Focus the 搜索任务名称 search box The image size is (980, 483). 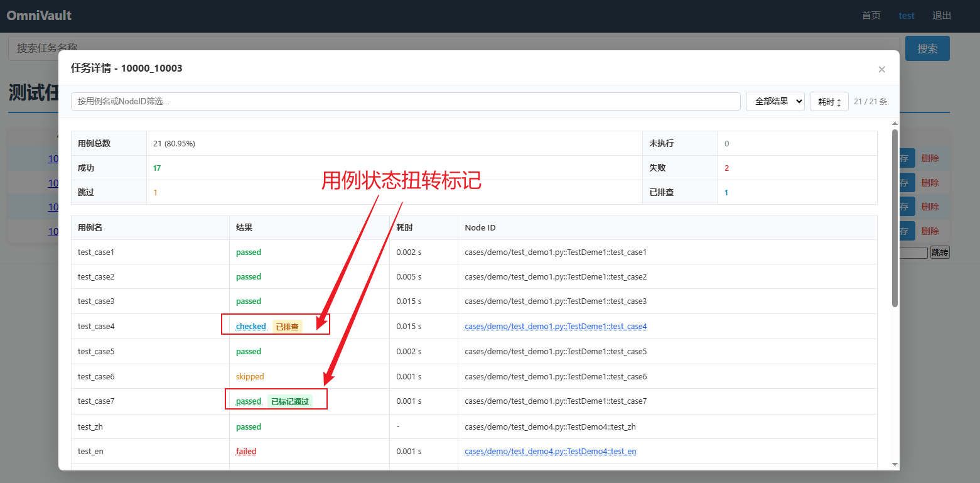point(453,48)
